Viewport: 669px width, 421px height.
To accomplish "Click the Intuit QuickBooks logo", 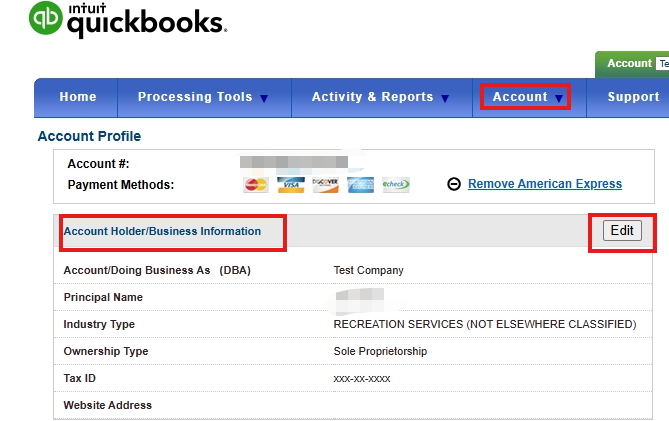I will click(x=128, y=20).
